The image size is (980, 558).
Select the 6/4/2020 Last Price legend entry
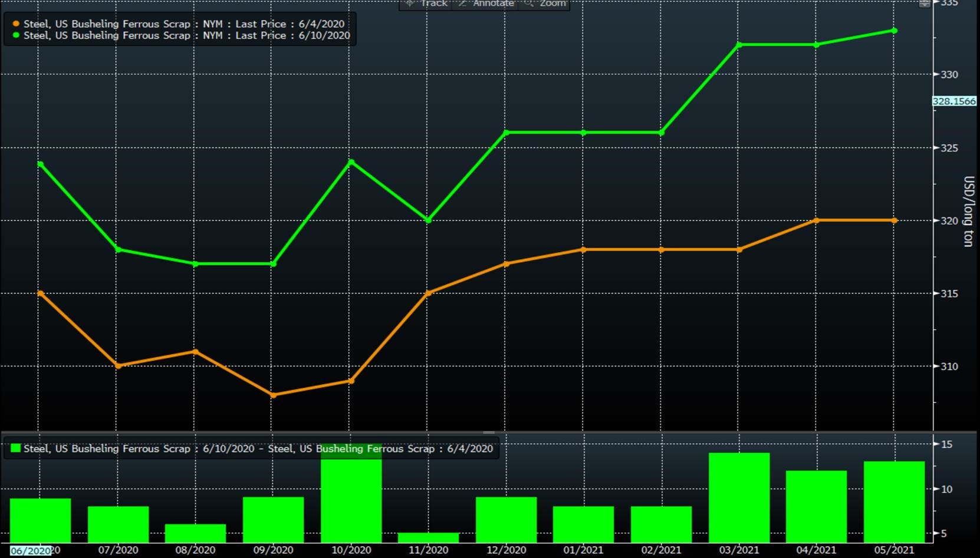184,24
